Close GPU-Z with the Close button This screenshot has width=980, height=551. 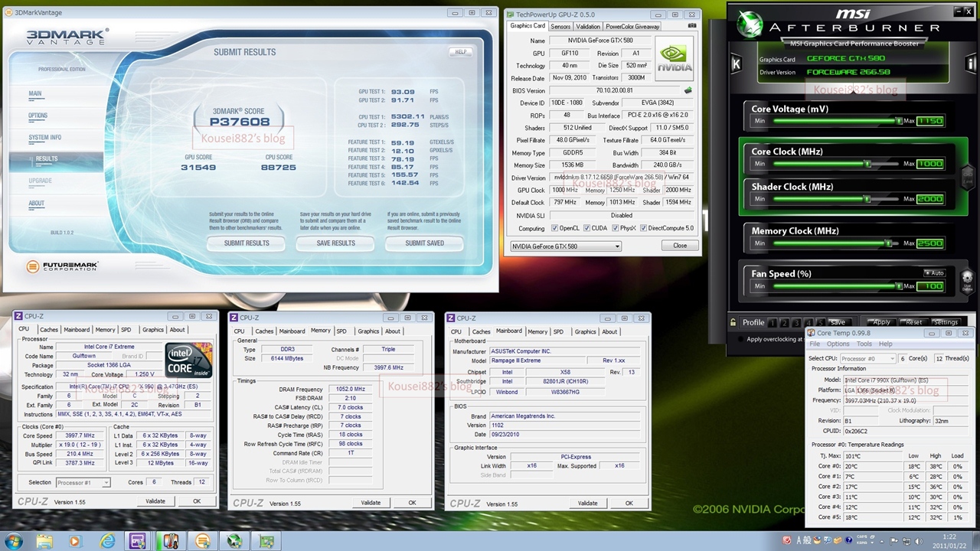[x=680, y=246]
